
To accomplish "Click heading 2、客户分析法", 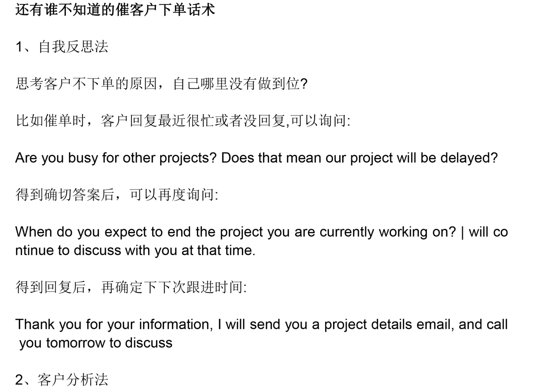I will (62, 380).
